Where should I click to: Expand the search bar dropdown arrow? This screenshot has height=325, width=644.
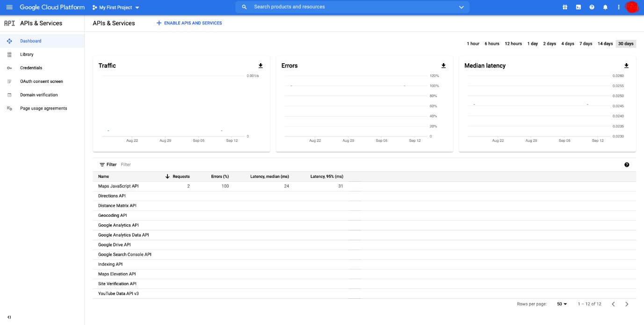[x=461, y=7]
